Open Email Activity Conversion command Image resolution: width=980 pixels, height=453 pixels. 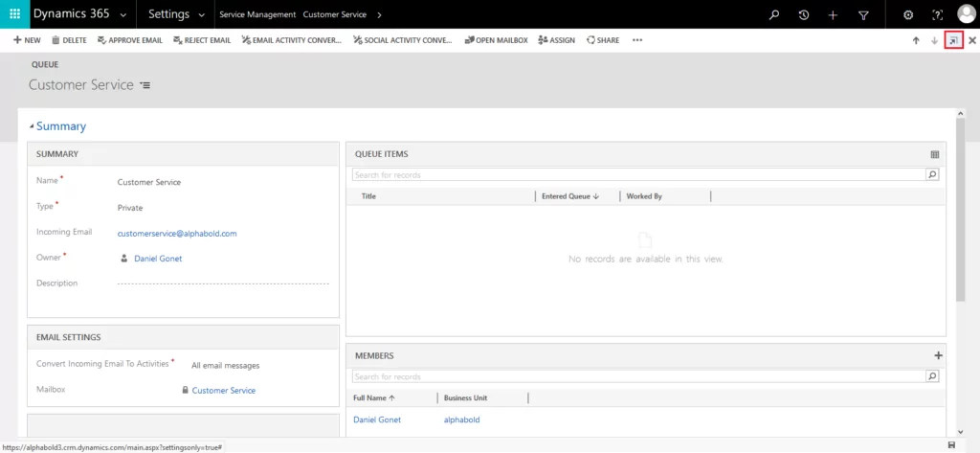click(292, 40)
